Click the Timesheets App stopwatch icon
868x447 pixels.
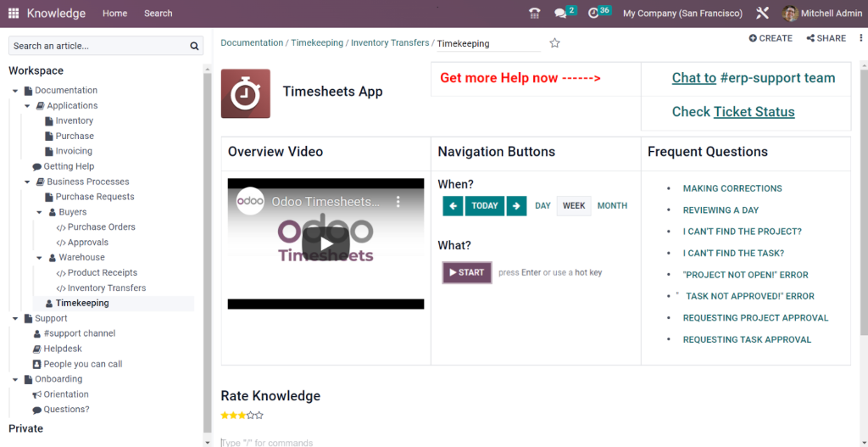pyautogui.click(x=246, y=93)
